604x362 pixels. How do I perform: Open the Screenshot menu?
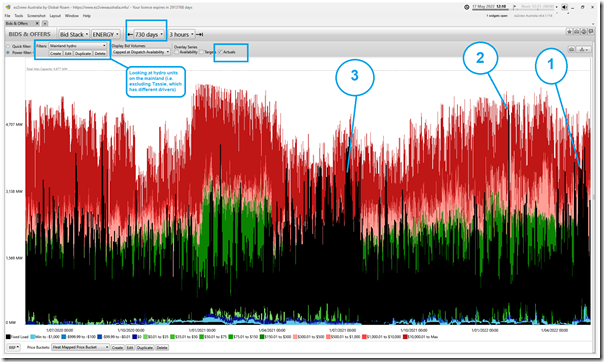click(x=36, y=16)
